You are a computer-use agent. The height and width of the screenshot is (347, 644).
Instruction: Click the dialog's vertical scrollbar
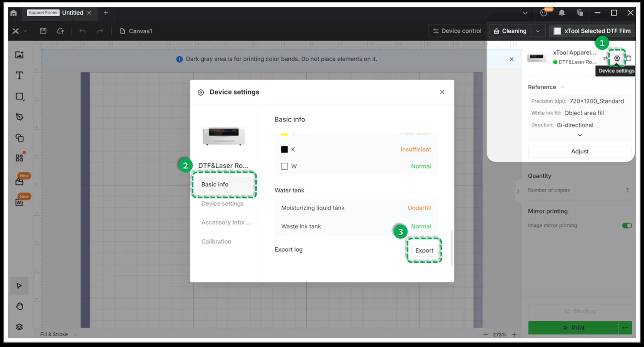(451, 248)
